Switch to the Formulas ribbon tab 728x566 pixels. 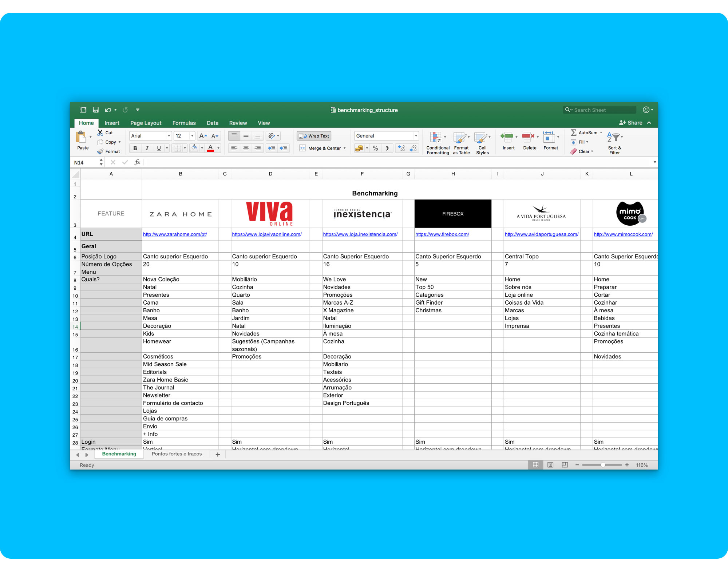pos(184,123)
